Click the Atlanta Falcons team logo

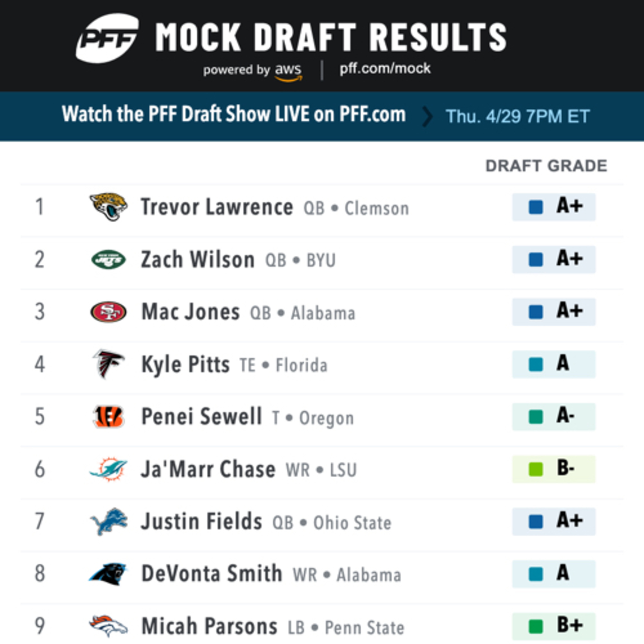[108, 364]
